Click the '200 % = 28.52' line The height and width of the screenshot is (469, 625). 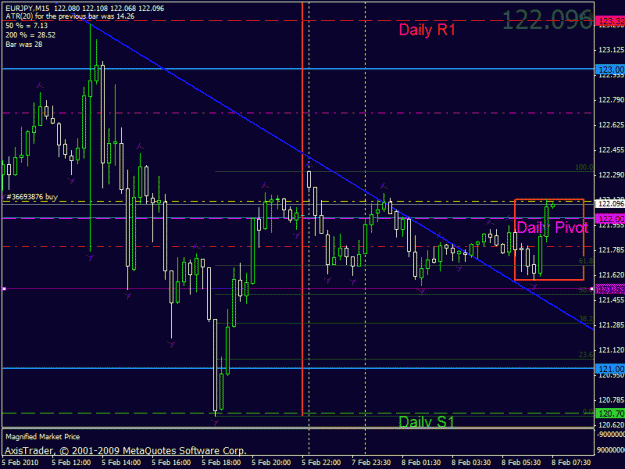tap(30, 35)
